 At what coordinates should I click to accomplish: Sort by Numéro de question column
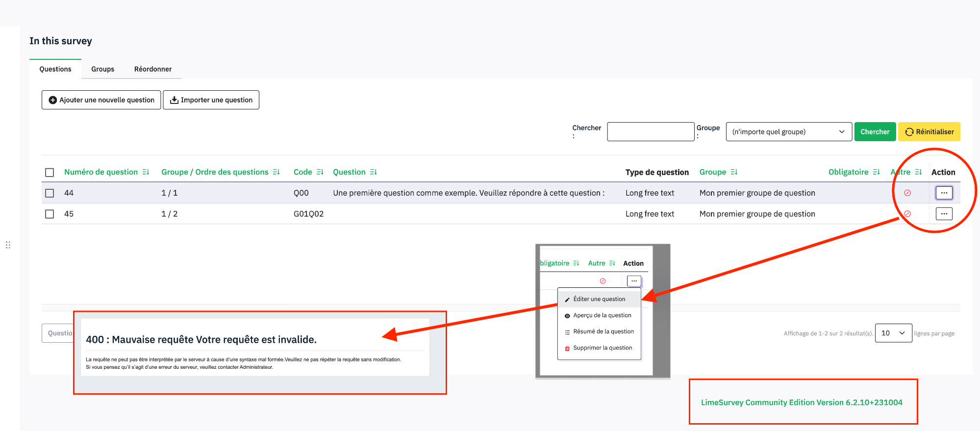(101, 172)
